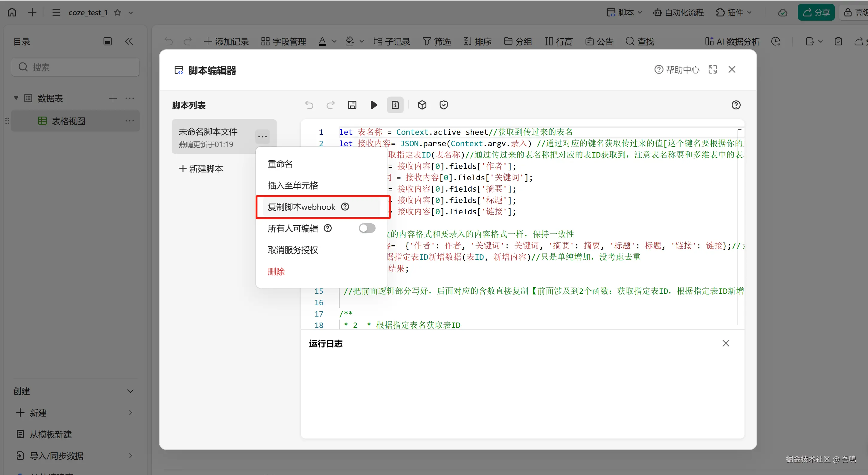
Task: Open the script editor help question icon
Action: (736, 105)
